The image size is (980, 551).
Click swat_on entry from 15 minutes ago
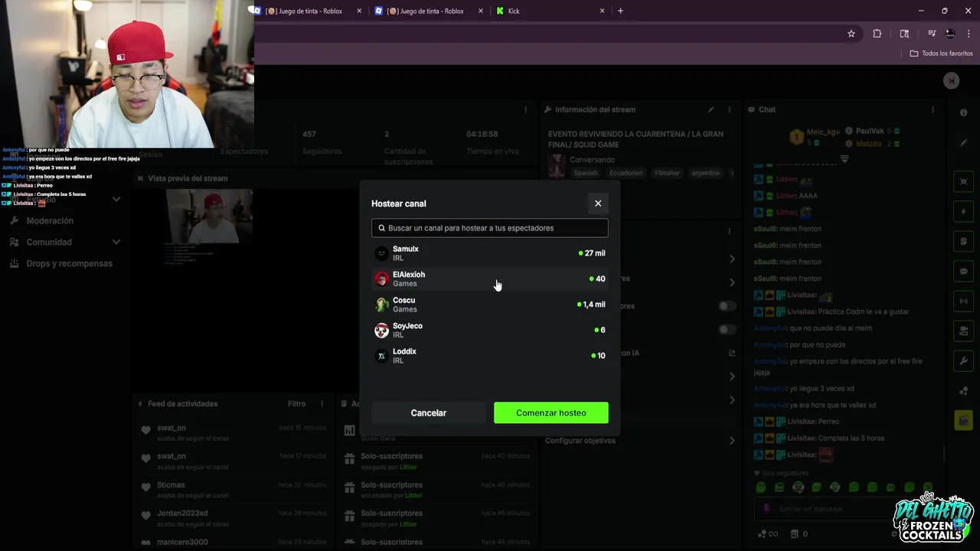tap(234, 432)
